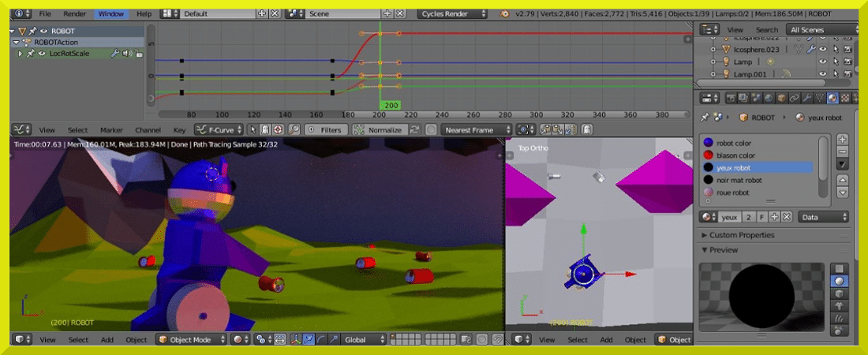Open the outliner View menu
Viewport: 868px width, 355px height.
735,30
